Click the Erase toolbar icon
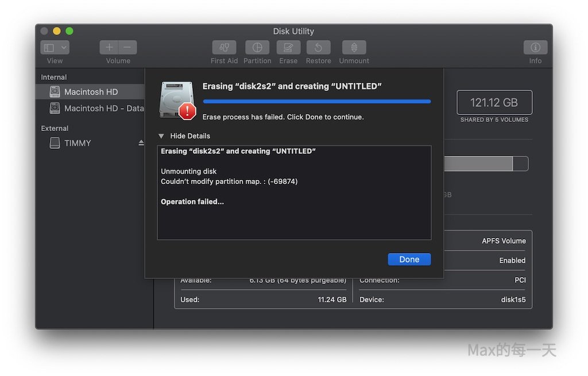Image resolution: width=588 pixels, height=376 pixels. (x=288, y=48)
